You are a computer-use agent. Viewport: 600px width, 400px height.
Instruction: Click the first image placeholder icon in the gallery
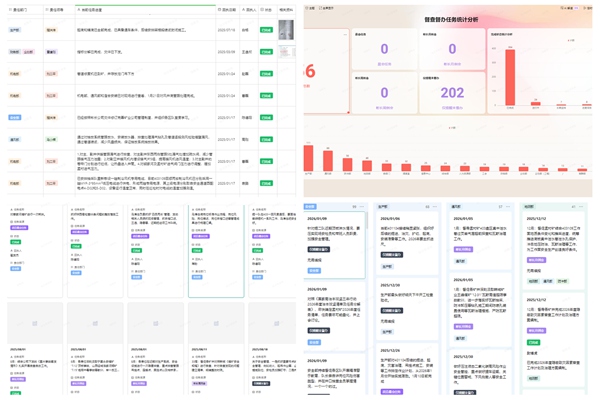(34, 323)
